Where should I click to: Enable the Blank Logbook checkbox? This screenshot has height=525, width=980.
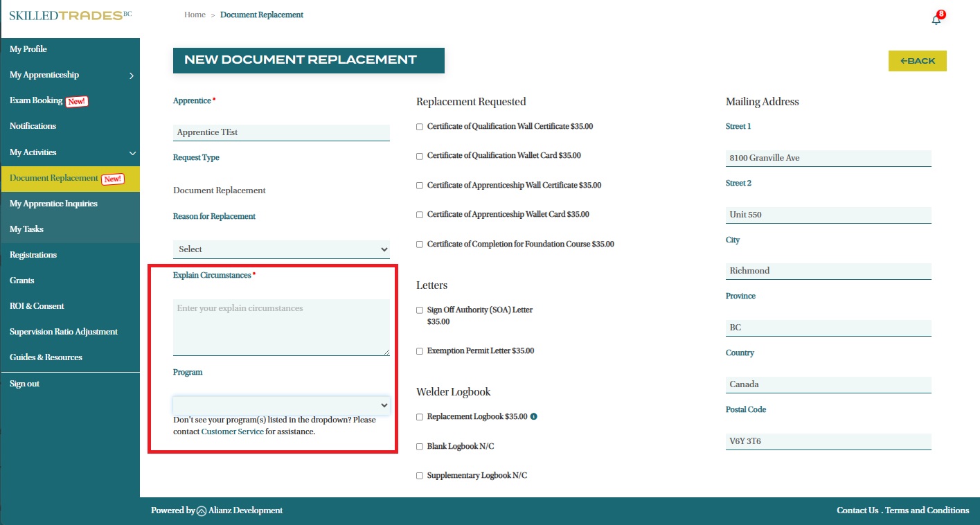point(420,447)
